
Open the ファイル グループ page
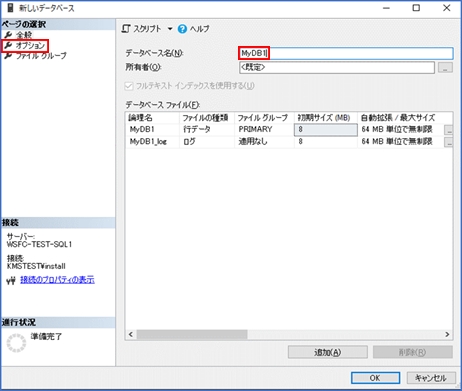click(x=41, y=56)
